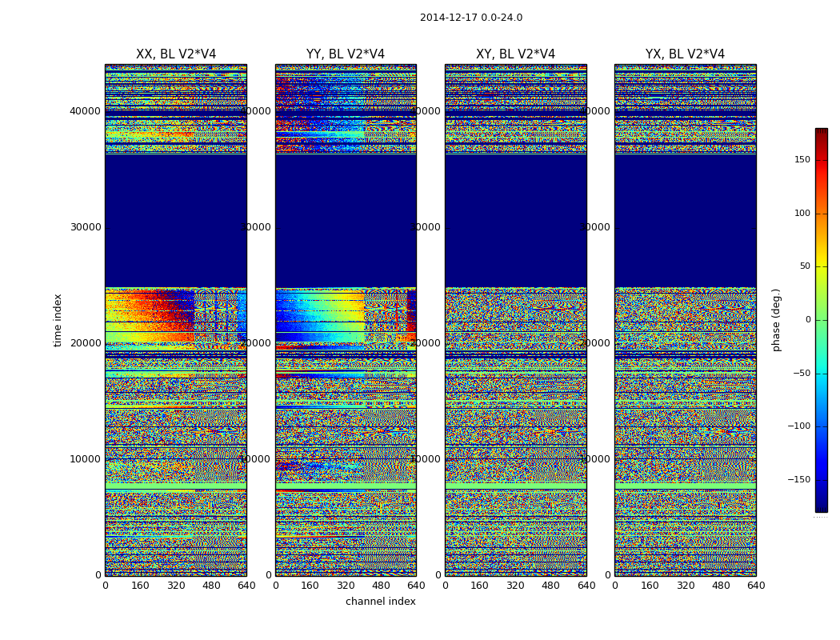This screenshot has height=640, width=840.
Task: Click the "time index" y-axis label
Action: click(58, 320)
